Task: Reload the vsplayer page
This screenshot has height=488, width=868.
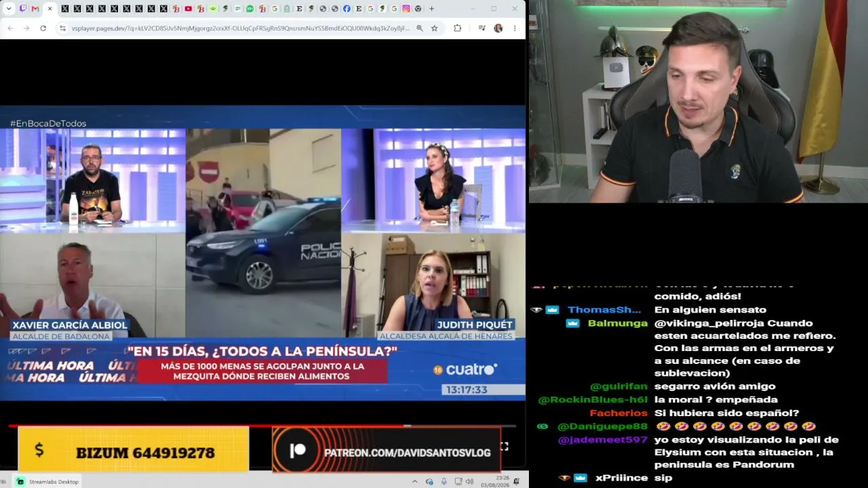Action: [43, 28]
